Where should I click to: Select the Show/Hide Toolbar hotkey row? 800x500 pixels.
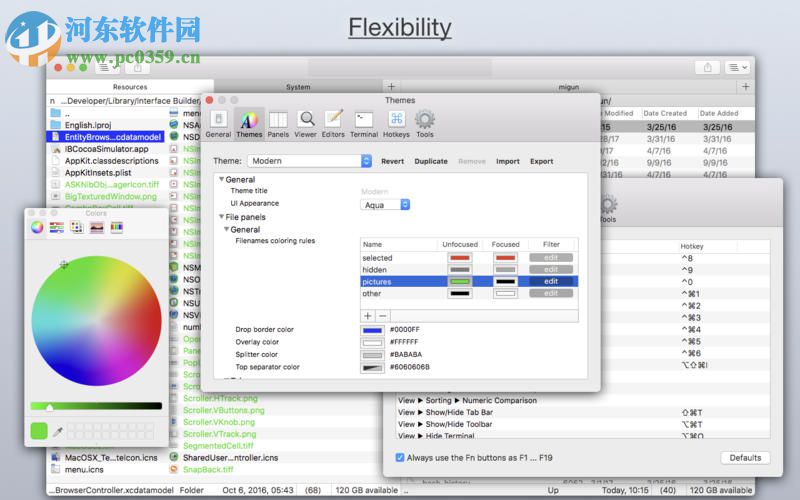[583, 424]
